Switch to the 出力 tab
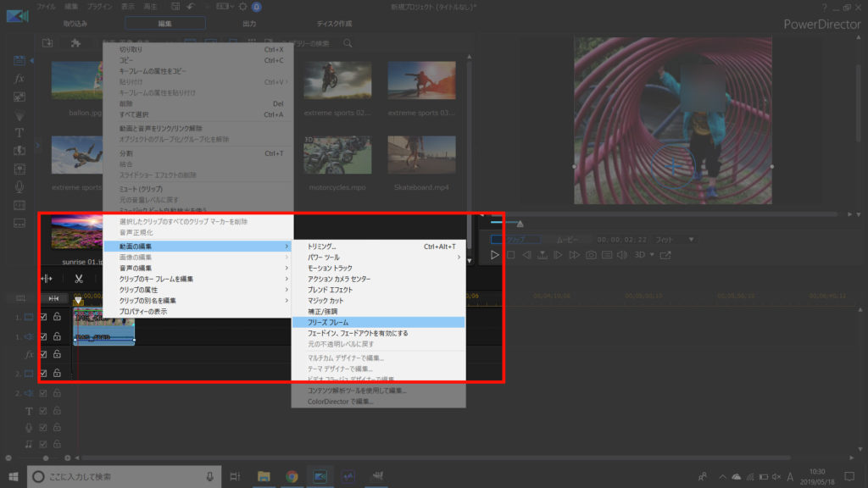 (x=249, y=23)
